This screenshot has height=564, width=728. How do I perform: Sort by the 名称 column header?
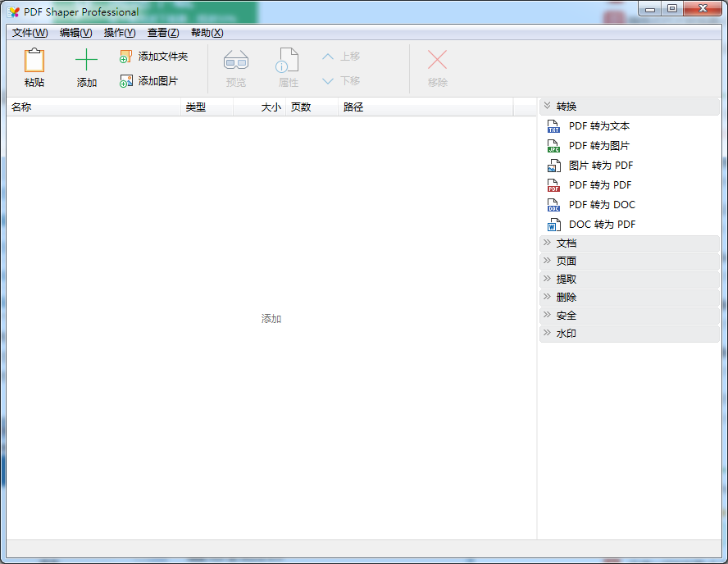pos(93,107)
